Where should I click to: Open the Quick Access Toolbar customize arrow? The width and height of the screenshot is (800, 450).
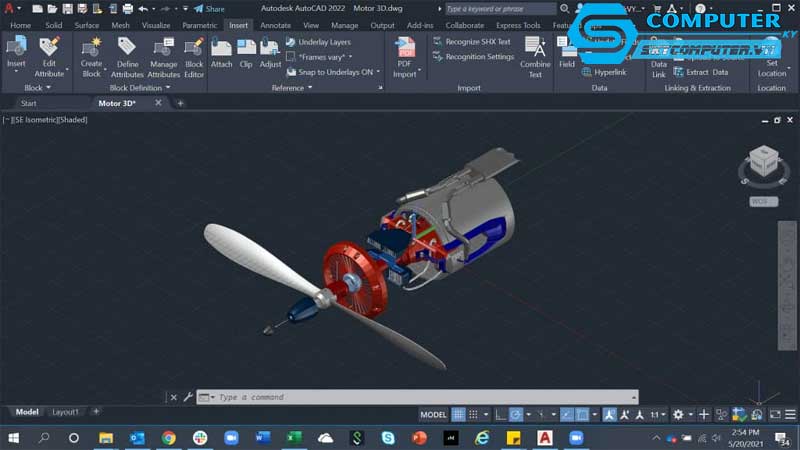click(x=185, y=9)
